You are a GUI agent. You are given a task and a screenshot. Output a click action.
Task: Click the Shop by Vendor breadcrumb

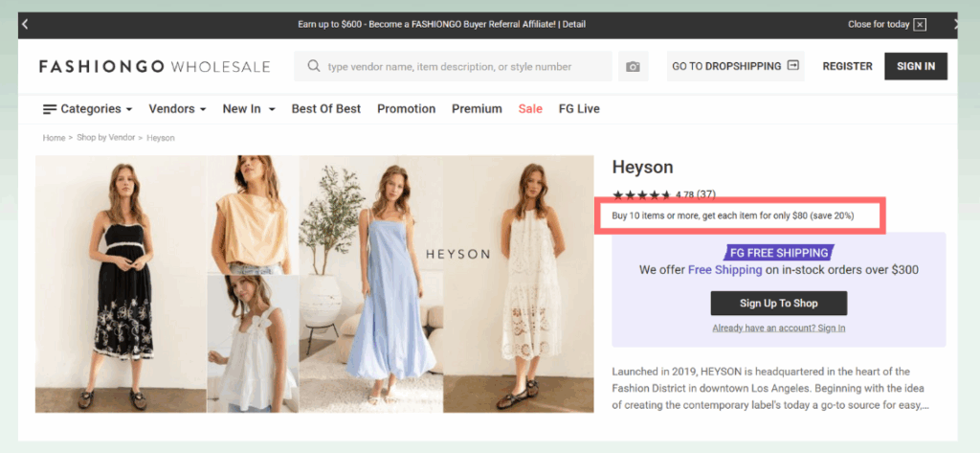(x=105, y=138)
